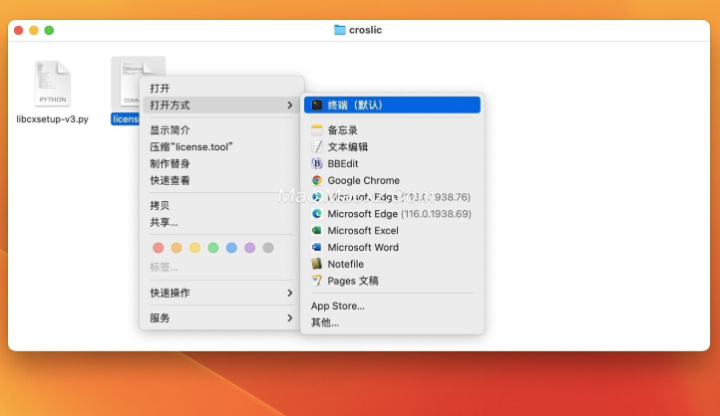
Task: Select 快速查看 in context menu
Action: point(169,180)
